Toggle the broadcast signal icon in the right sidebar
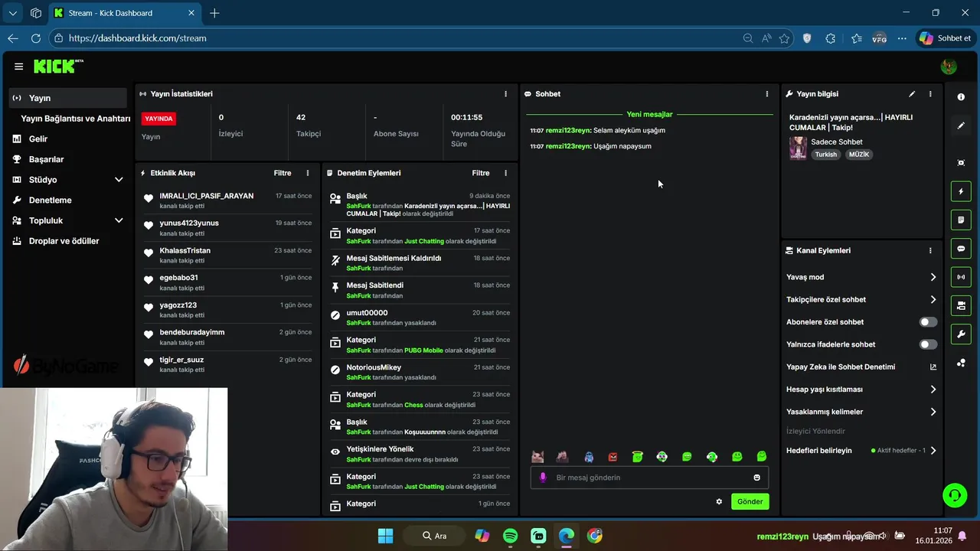The height and width of the screenshot is (551, 980). [961, 277]
